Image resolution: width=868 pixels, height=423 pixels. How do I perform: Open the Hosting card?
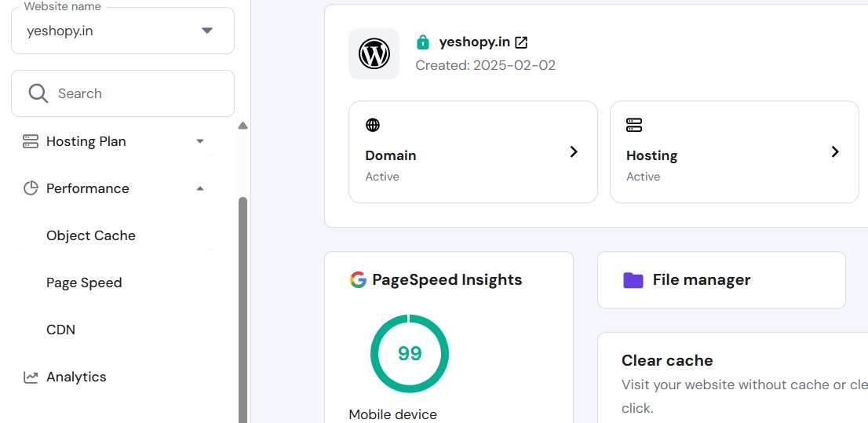(x=735, y=151)
